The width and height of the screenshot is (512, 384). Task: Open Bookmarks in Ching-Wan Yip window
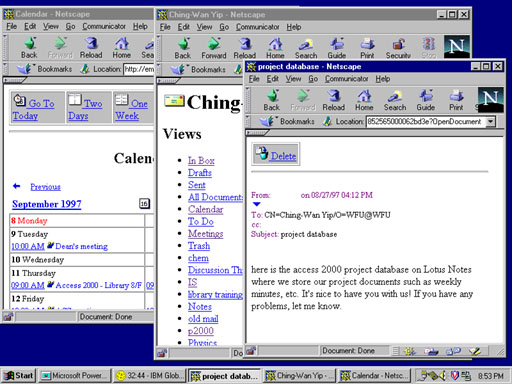(x=198, y=69)
